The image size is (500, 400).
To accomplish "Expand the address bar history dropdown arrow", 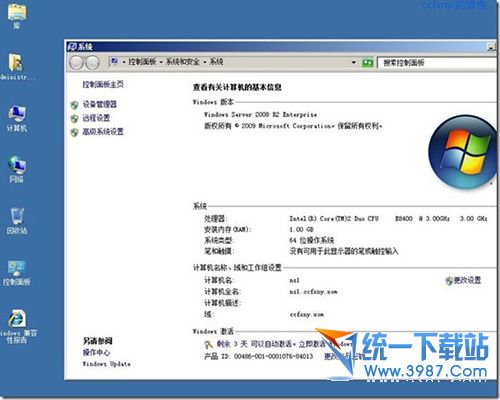I will click(x=354, y=62).
